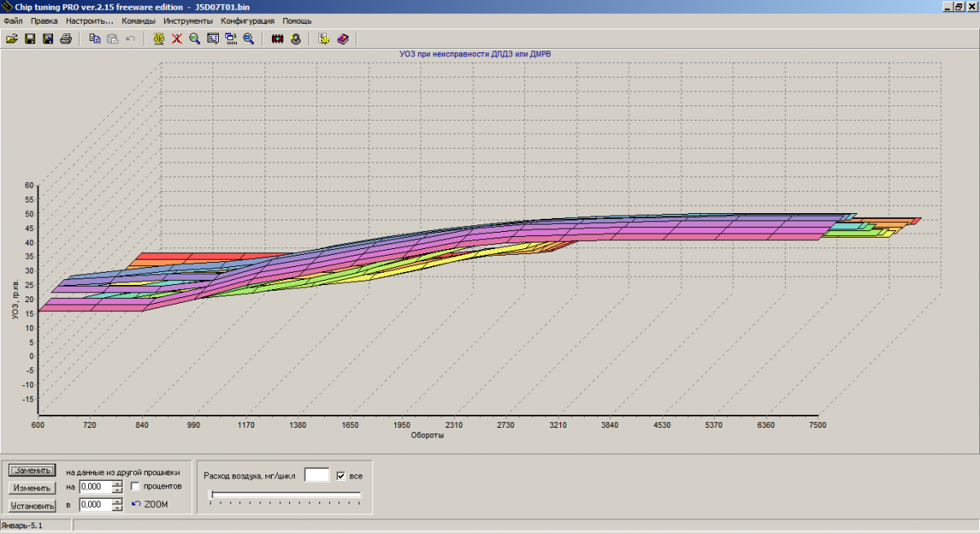Open the "Конфигурация" menu

click(247, 20)
